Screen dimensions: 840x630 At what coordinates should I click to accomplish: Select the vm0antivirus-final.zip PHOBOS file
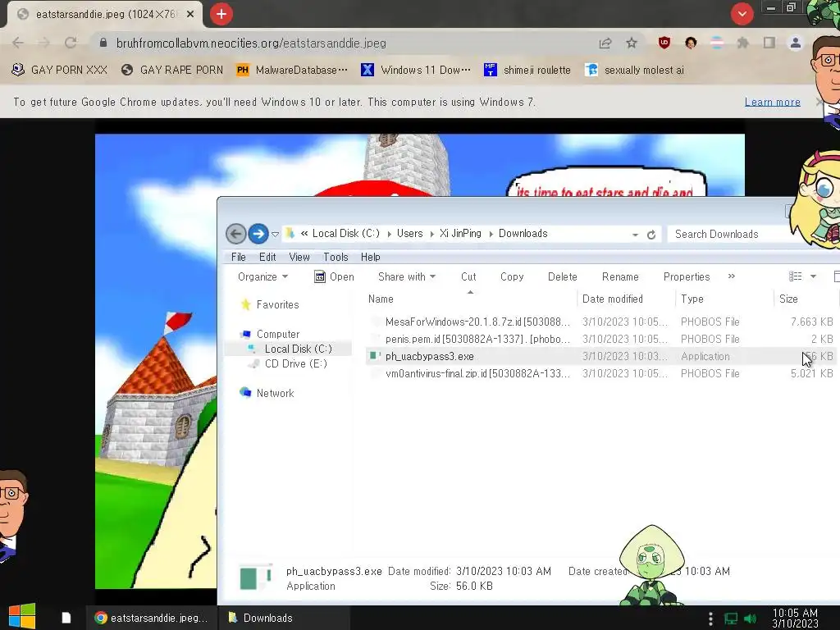600,373
